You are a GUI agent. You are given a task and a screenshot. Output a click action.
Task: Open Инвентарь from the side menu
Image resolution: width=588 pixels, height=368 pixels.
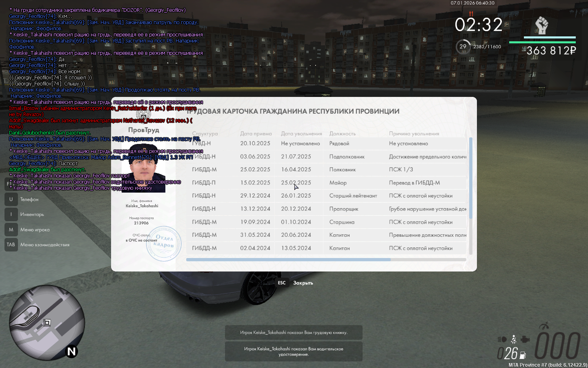32,215
